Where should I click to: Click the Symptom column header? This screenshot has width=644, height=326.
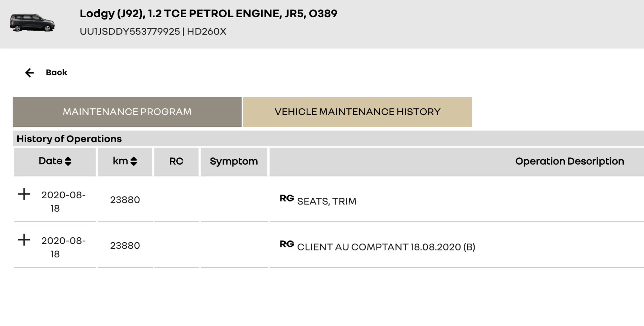click(x=234, y=161)
